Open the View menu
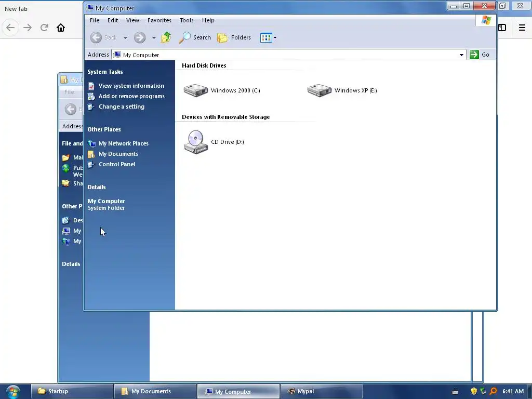Screen dimensions: 532x399 click(x=132, y=20)
